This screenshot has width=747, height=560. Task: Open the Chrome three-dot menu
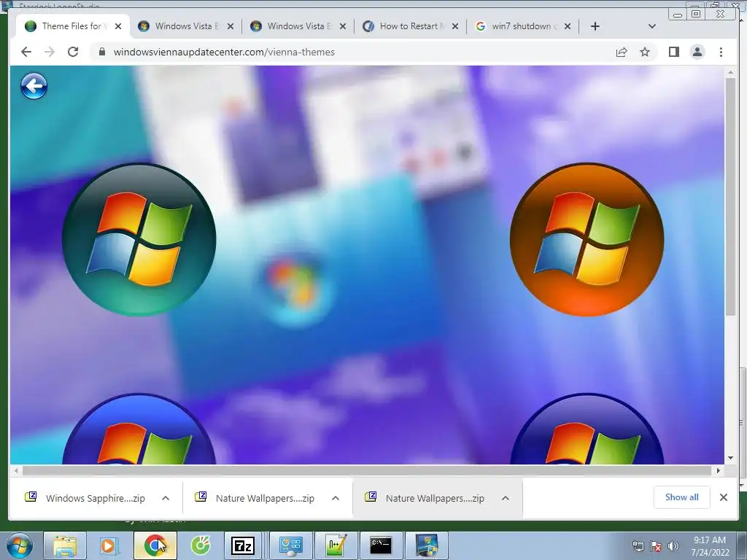[x=721, y=52]
